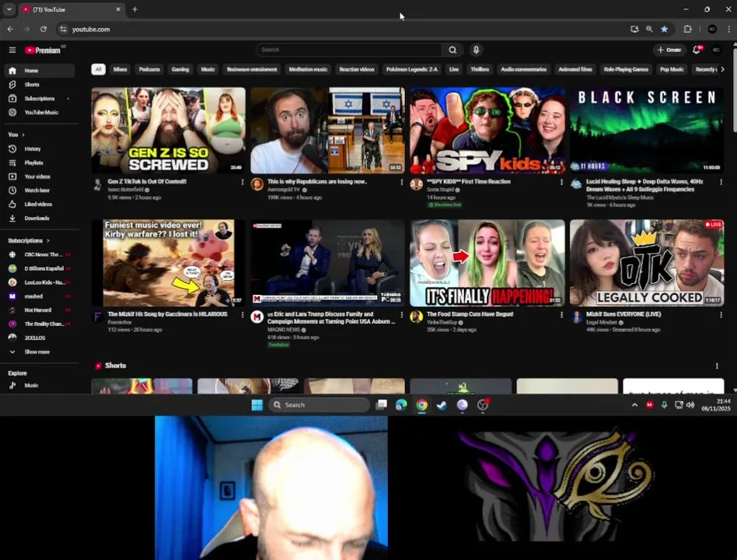The image size is (737, 560).
Task: Click the browser address bar
Action: click(343, 29)
